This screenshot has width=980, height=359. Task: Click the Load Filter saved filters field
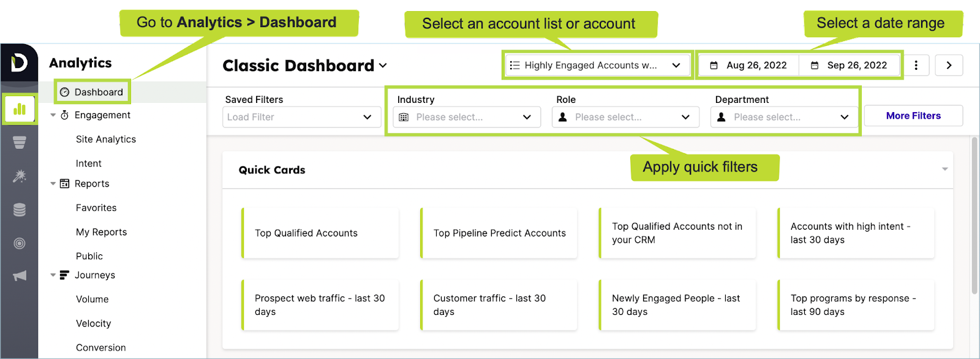click(301, 116)
